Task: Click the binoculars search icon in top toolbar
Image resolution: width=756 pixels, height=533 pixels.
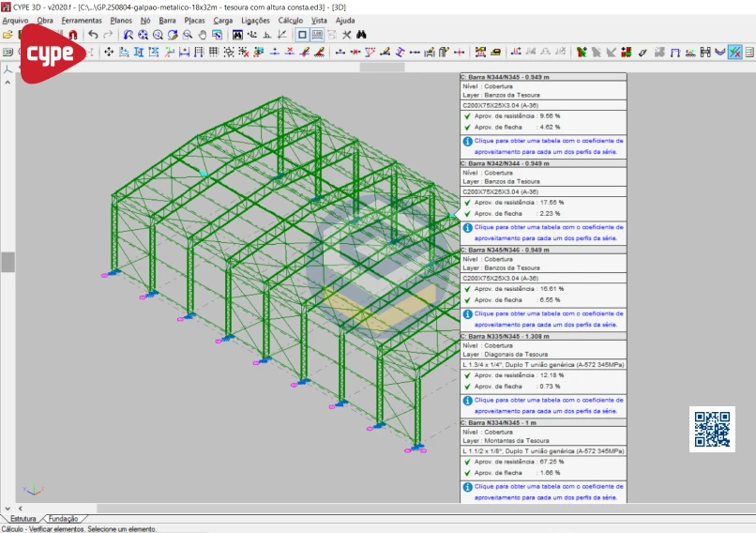Action: click(x=361, y=35)
